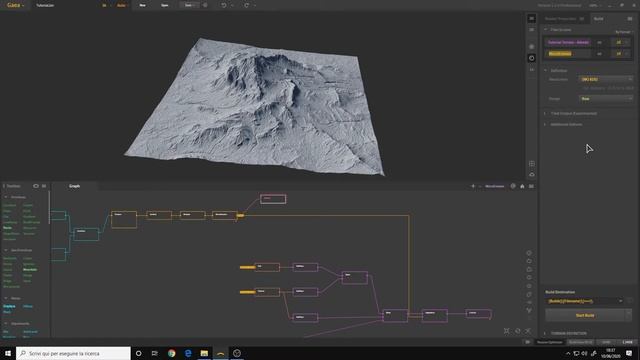Screen dimensions: 640x360
Task: Collapse the Primitives category in Toolbox
Action: tap(6, 197)
